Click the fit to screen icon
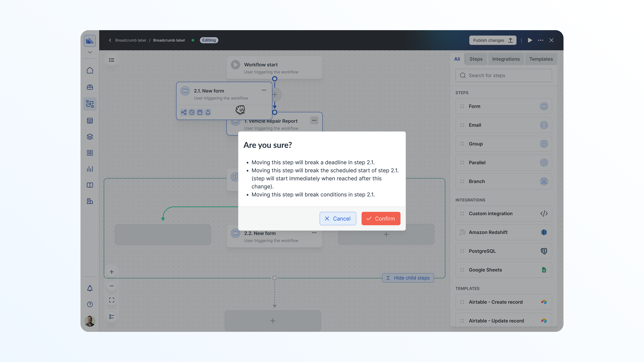The height and width of the screenshot is (362, 644). click(112, 300)
